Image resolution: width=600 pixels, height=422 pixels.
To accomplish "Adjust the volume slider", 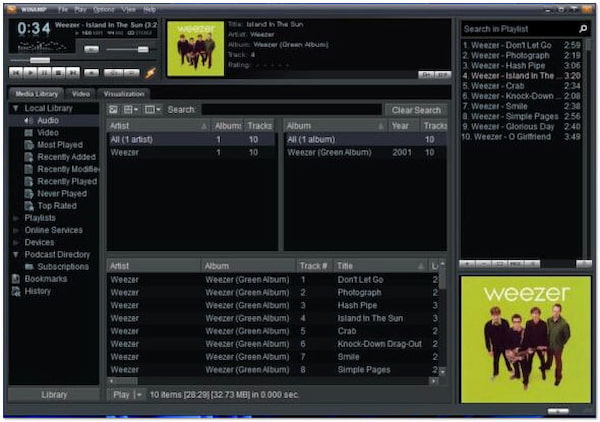I will [131, 49].
